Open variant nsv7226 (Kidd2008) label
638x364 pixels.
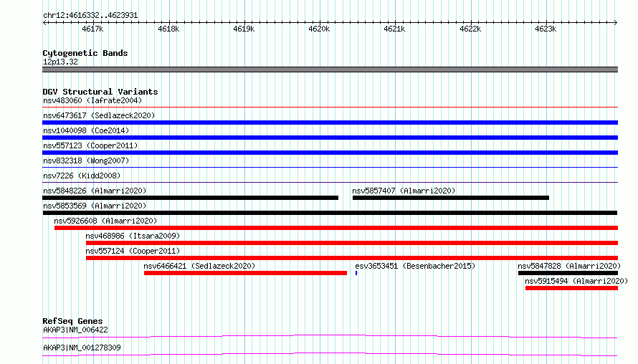click(x=82, y=176)
